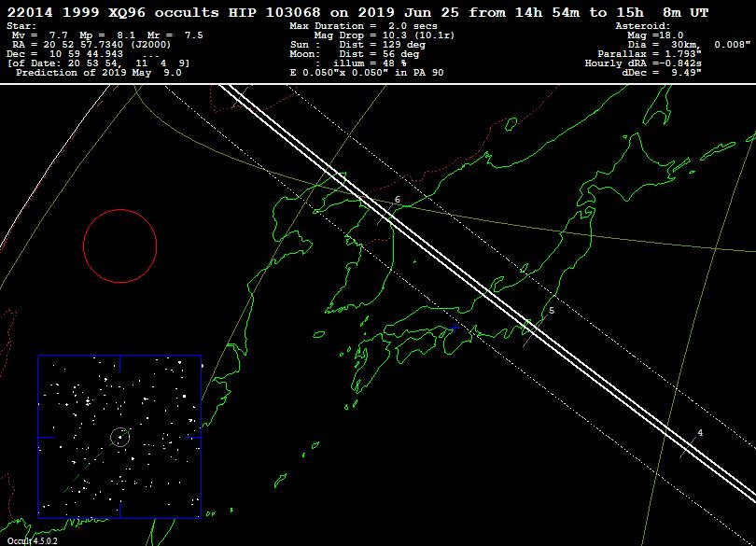The height and width of the screenshot is (546, 756).
Task: Click the 'Occult 4.5.0.2' version label
Action: 33,540
